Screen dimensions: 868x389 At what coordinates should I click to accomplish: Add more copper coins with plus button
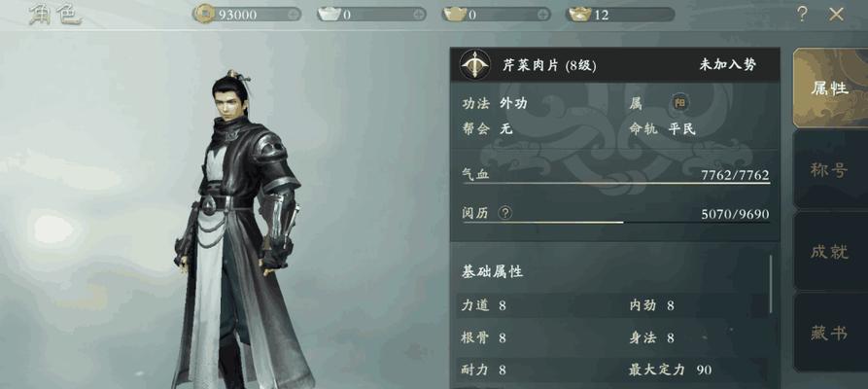tap(294, 14)
